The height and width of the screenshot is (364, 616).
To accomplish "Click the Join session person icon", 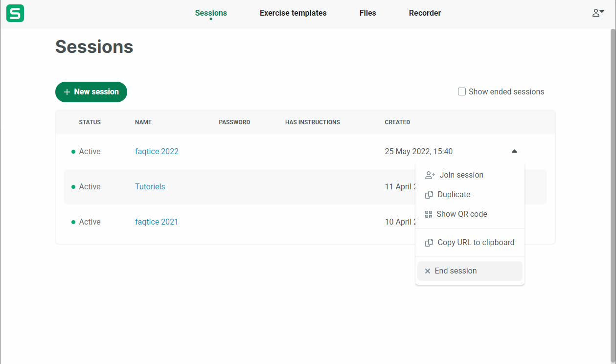I will point(430,175).
